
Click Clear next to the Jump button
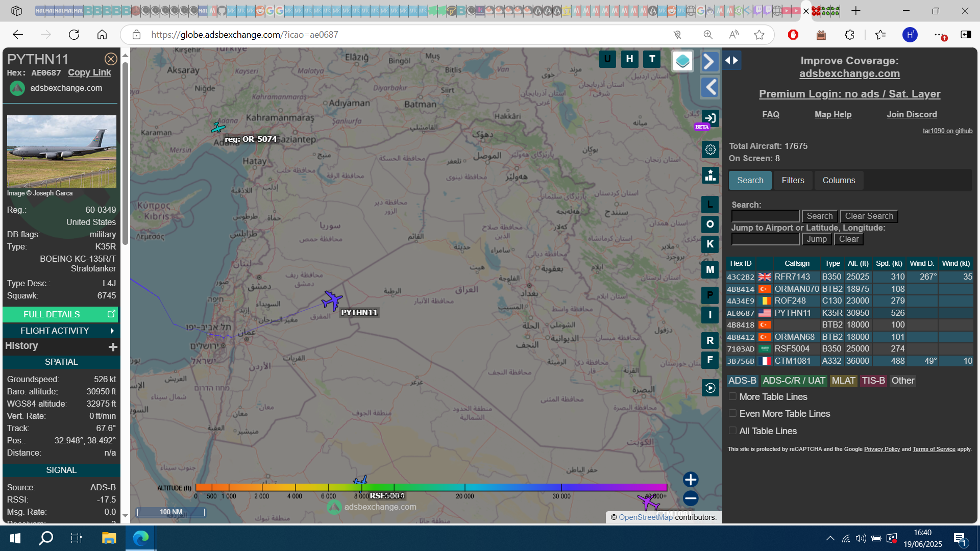click(x=849, y=239)
